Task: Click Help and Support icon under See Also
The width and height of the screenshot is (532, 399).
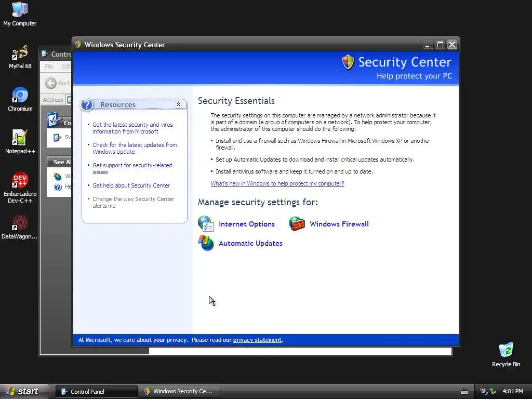Action: (x=58, y=187)
